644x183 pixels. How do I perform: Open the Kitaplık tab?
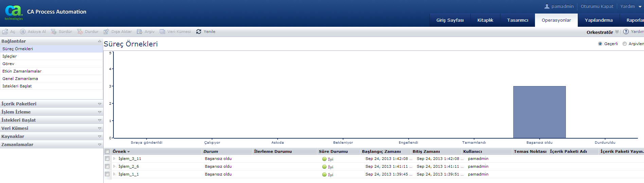(x=485, y=20)
